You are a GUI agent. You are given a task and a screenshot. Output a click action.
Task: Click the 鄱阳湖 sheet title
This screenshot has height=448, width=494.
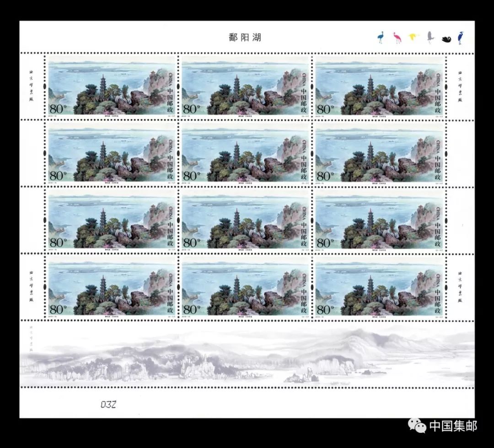tap(245, 38)
